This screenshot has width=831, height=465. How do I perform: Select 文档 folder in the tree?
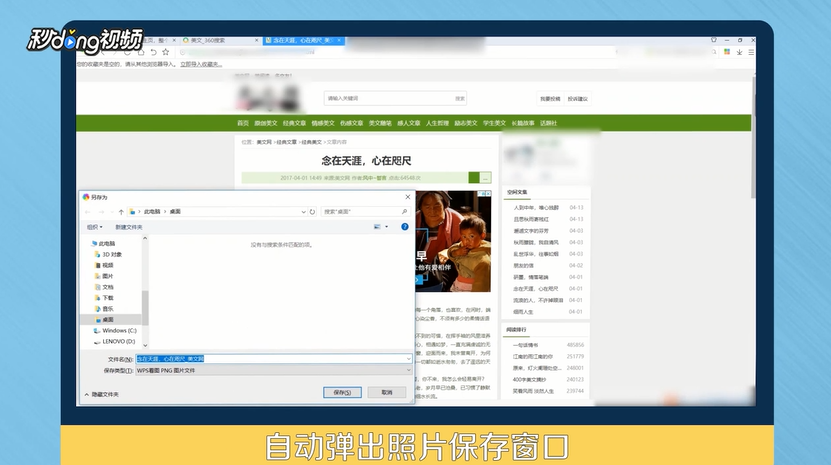click(x=108, y=287)
